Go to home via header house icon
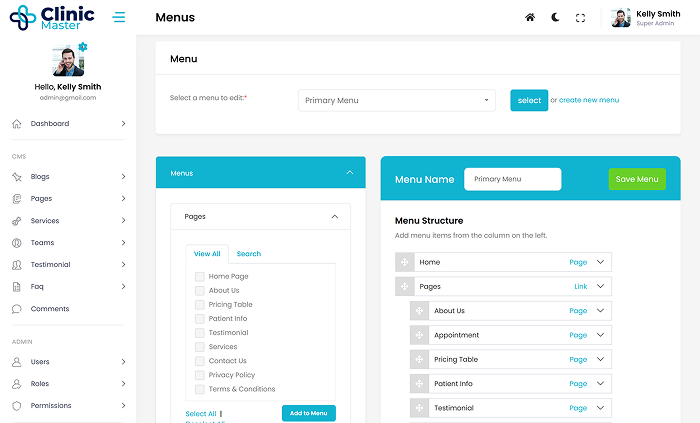Screen dimensions: 700x423 pyautogui.click(x=530, y=17)
